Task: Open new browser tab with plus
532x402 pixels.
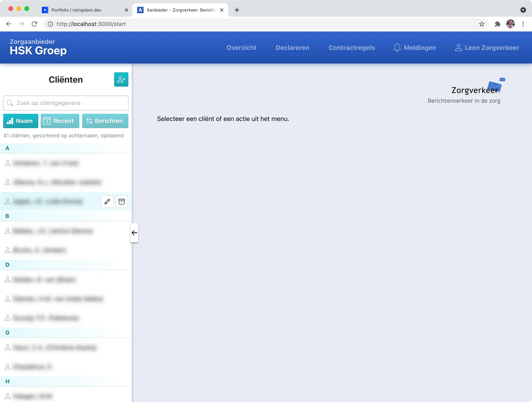Action: pyautogui.click(x=237, y=10)
